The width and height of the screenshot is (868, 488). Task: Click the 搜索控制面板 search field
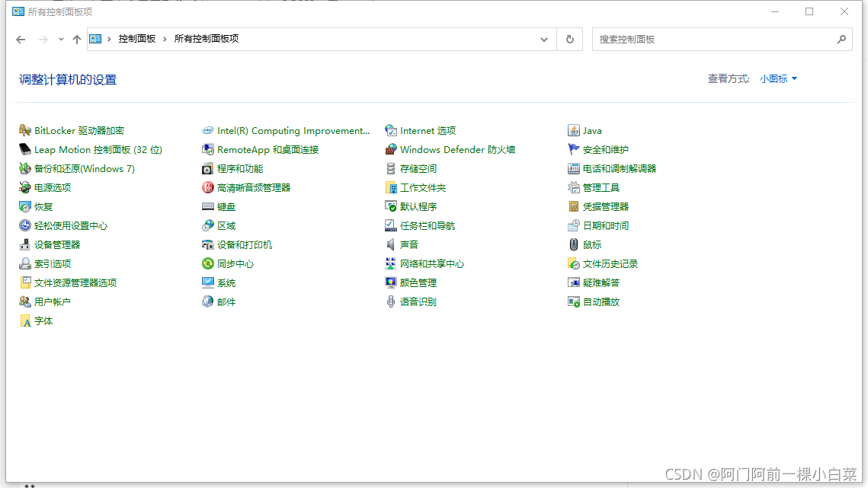point(722,40)
